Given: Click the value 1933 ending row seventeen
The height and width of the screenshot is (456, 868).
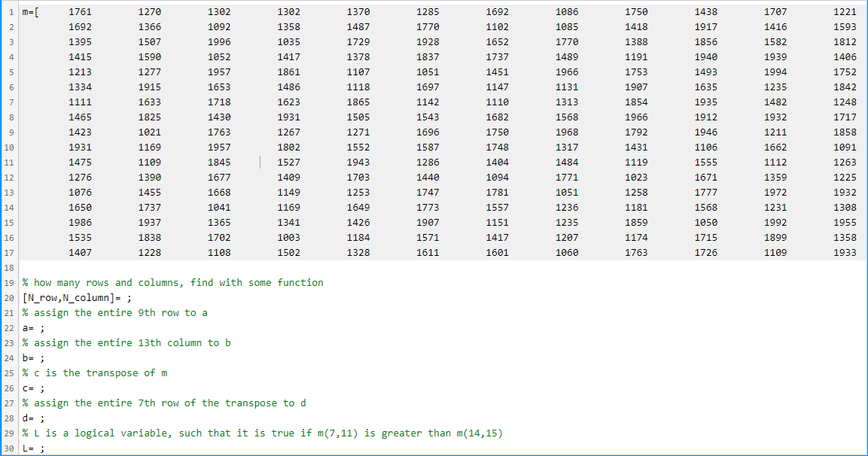Looking at the screenshot, I should tap(845, 252).
